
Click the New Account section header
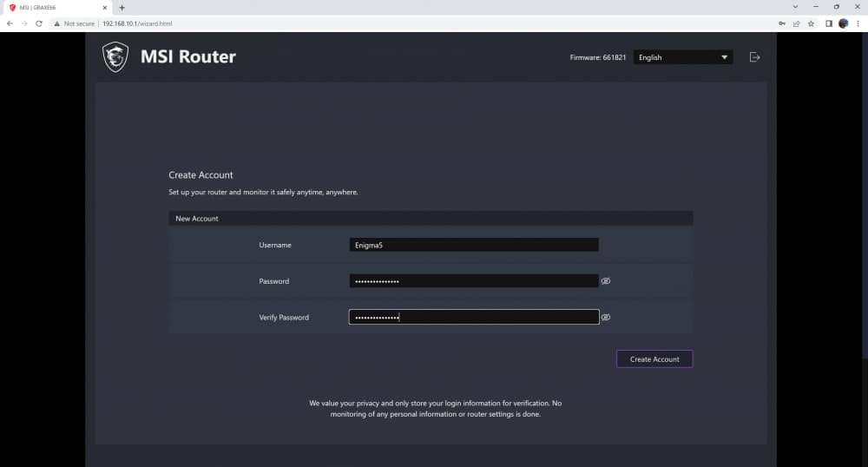click(431, 219)
